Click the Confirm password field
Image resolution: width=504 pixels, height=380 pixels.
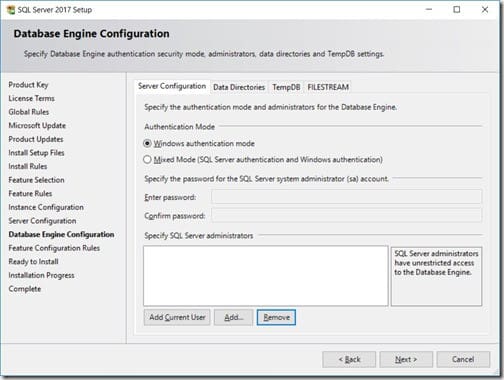346,216
